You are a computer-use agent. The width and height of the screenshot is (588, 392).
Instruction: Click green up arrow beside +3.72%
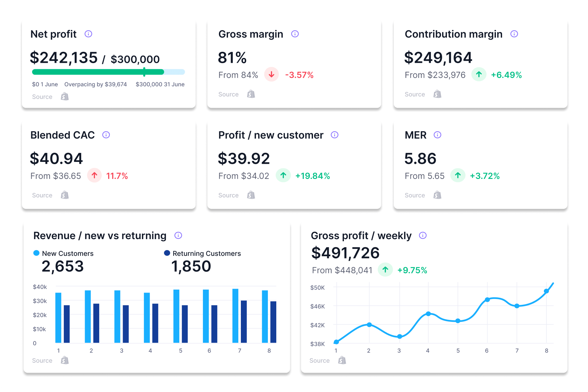pyautogui.click(x=458, y=175)
